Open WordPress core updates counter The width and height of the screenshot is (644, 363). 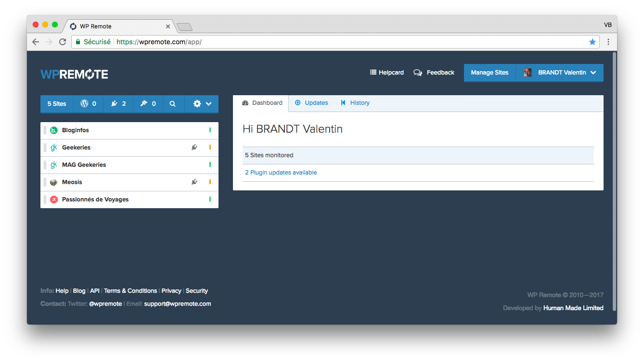click(89, 103)
